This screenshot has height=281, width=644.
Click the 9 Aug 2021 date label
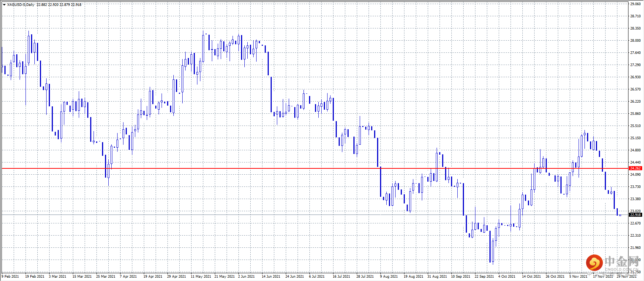click(389, 277)
